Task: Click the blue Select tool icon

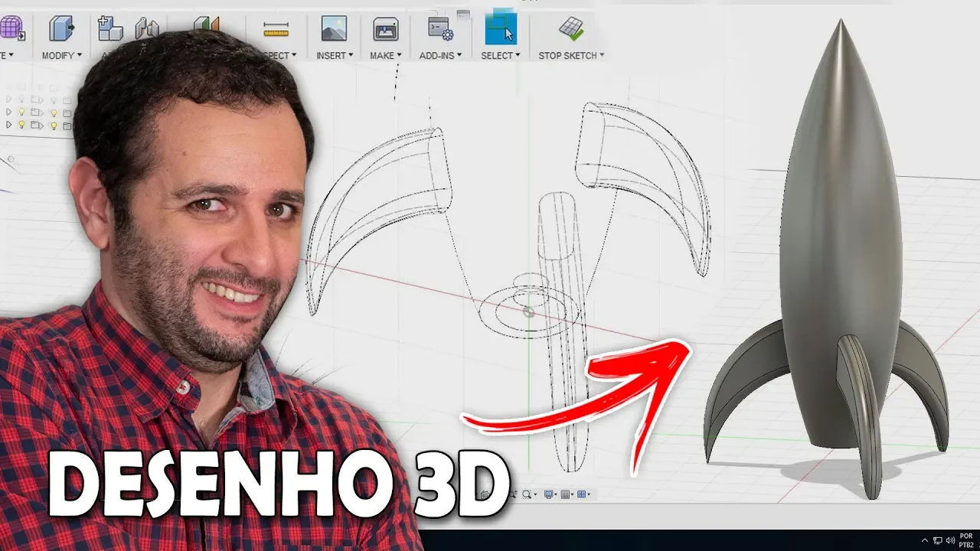Action: pos(501,29)
